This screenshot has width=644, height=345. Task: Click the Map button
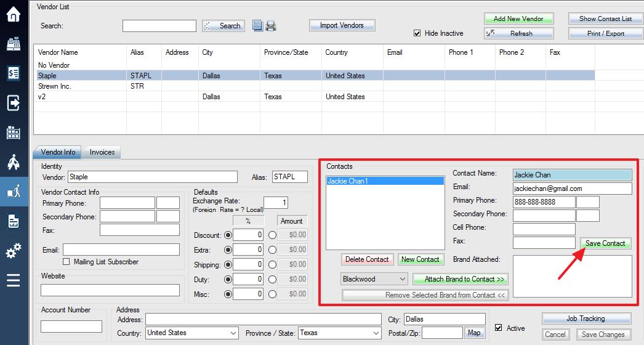[474, 333]
